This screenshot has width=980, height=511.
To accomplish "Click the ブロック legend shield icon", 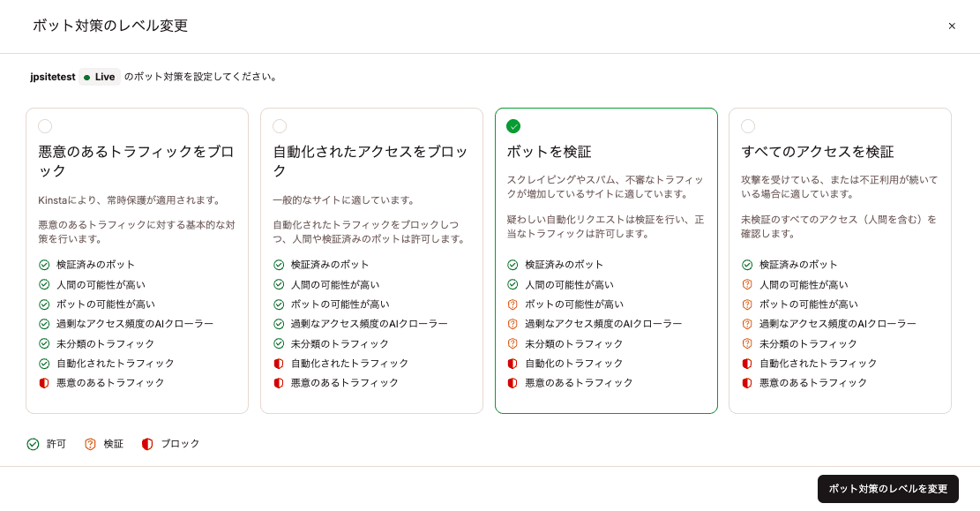I will point(148,444).
